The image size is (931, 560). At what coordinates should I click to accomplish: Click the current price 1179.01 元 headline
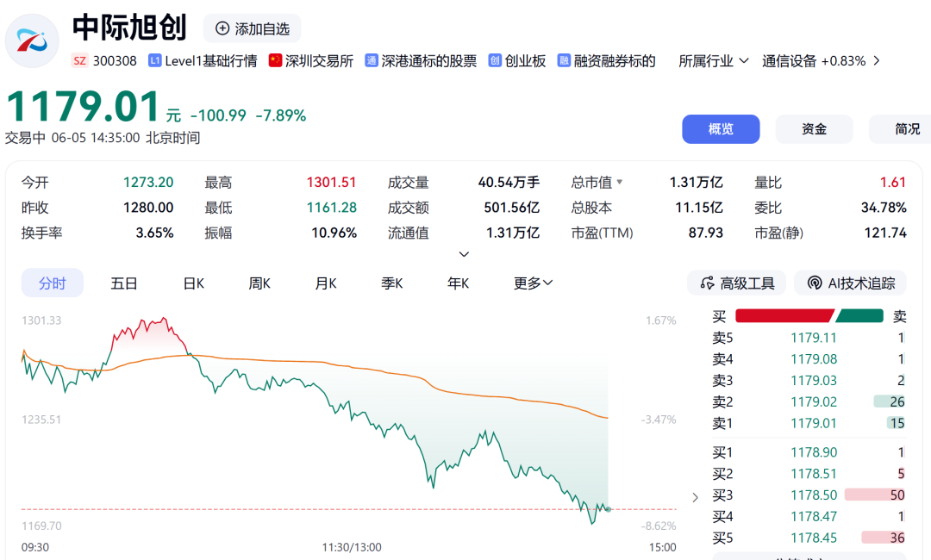click(93, 107)
